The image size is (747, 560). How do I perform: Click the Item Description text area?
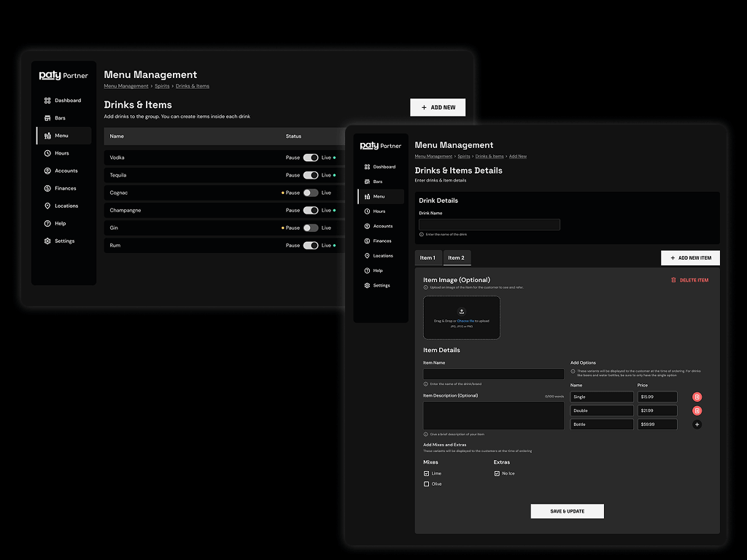(494, 415)
